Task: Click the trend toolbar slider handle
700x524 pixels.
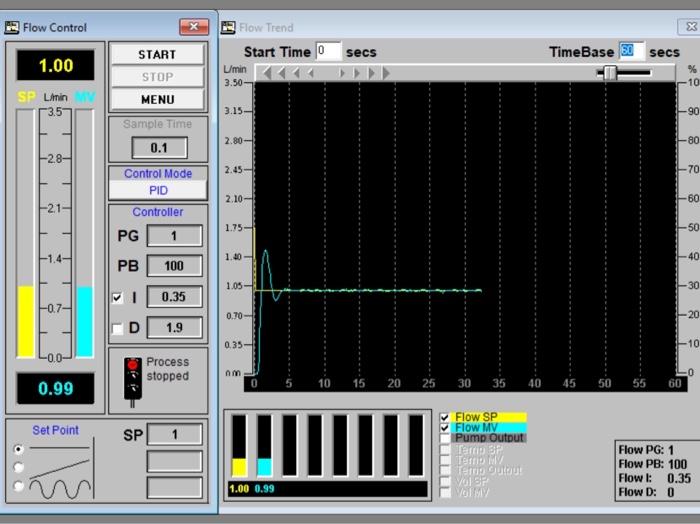Action: point(610,73)
